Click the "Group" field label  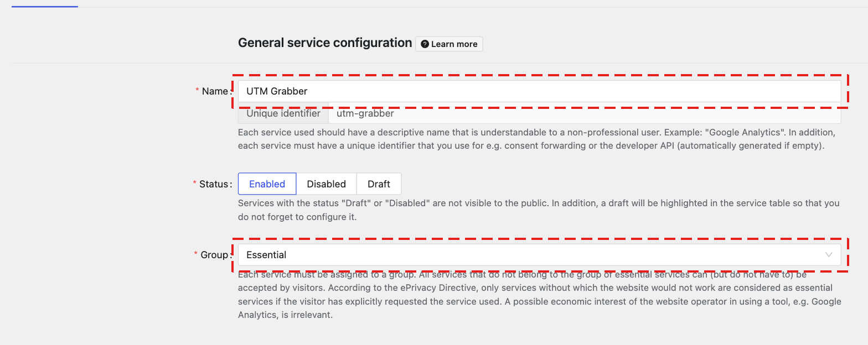[x=214, y=255]
